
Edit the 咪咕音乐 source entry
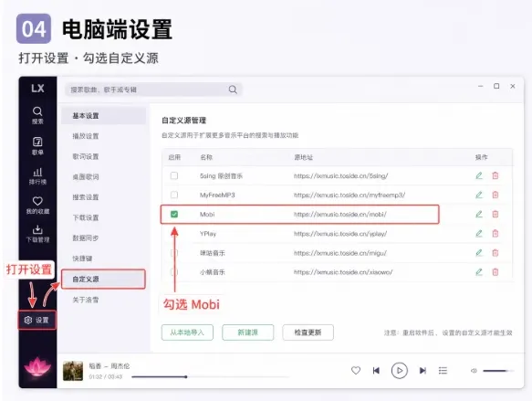(479, 253)
